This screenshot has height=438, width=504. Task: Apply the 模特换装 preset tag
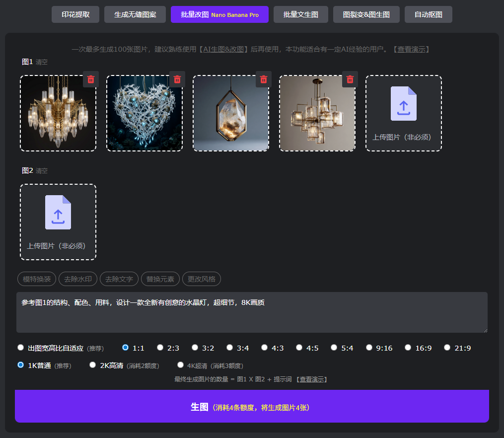click(37, 279)
